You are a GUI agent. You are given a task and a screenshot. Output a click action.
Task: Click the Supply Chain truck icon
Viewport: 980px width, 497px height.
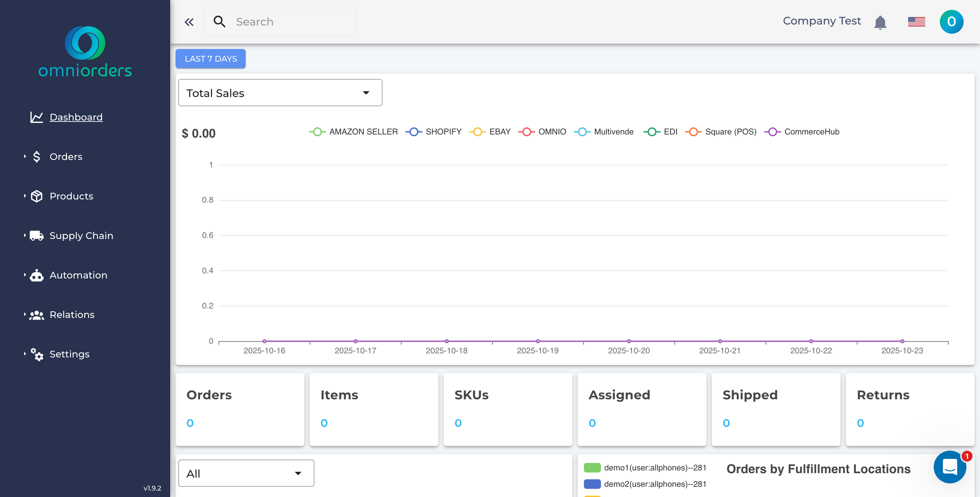[x=36, y=235]
